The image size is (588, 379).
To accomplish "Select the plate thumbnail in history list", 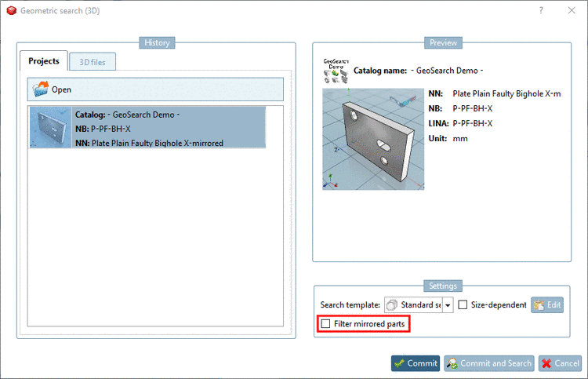I will (x=50, y=127).
